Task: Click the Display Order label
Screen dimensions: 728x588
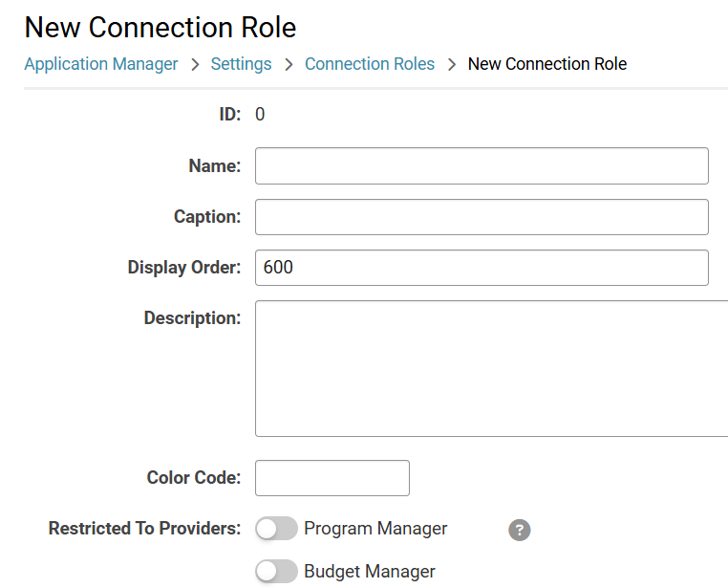Action: [x=184, y=268]
